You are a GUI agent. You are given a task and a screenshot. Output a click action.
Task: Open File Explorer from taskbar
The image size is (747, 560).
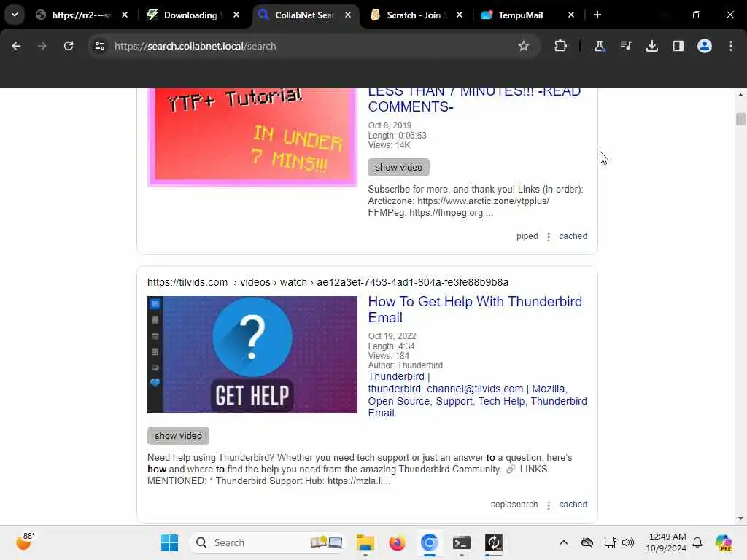pyautogui.click(x=365, y=542)
